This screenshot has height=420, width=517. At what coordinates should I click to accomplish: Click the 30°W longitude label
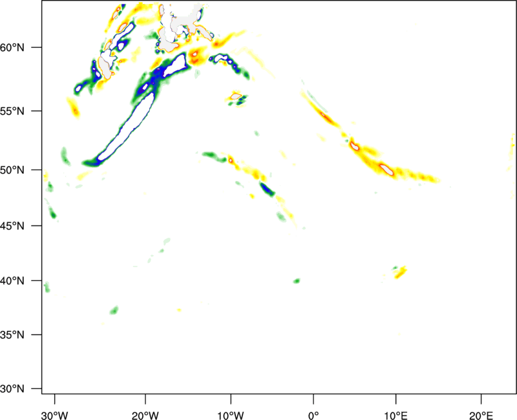[x=54, y=414]
